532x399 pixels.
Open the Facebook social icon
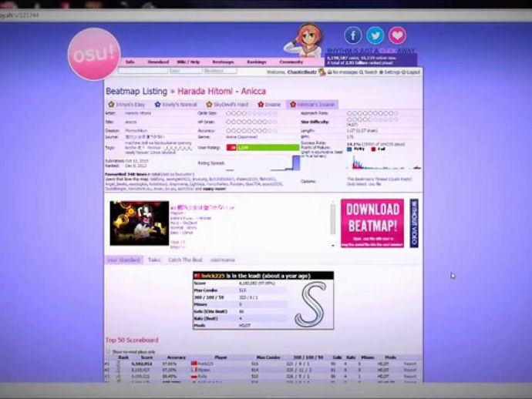click(353, 35)
